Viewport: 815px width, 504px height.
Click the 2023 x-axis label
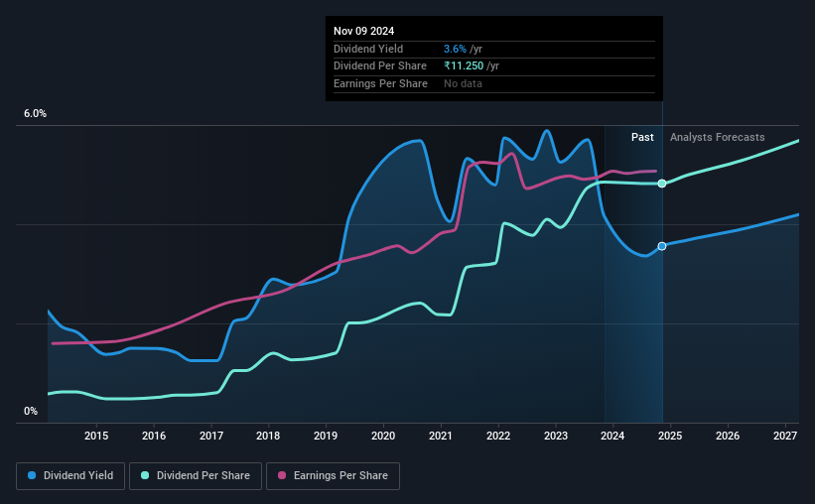click(556, 436)
